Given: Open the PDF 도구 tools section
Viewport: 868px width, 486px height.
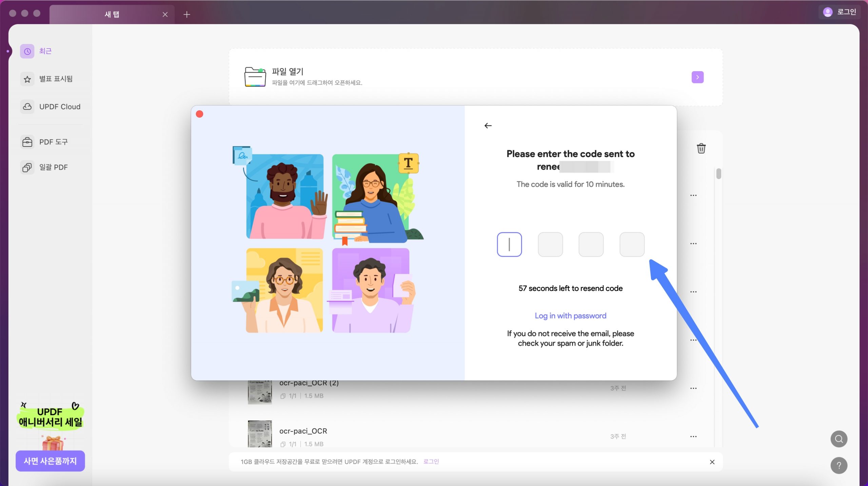Looking at the screenshot, I should click(44, 142).
